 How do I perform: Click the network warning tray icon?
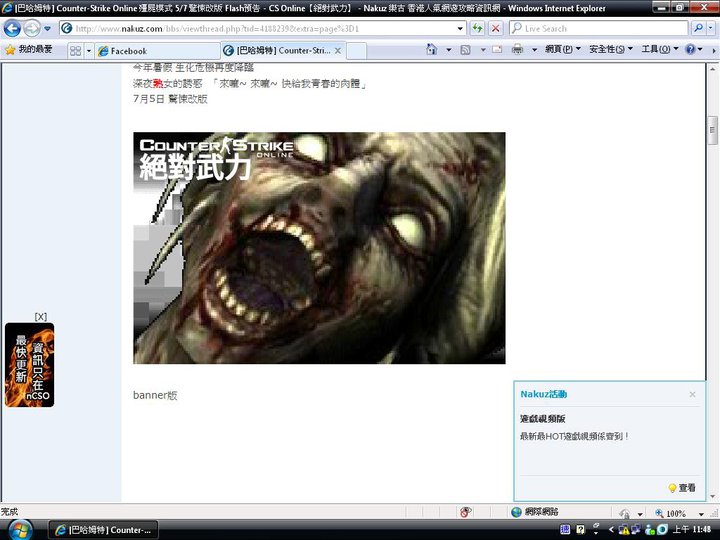pyautogui.click(x=623, y=529)
